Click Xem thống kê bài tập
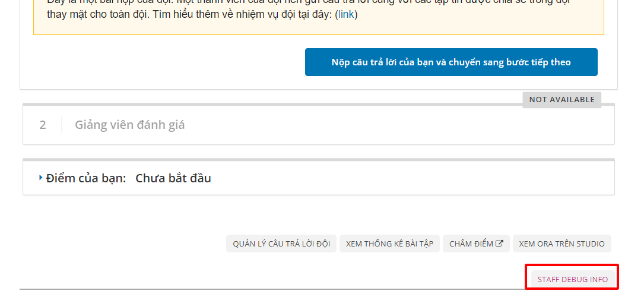This screenshot has width=644, height=294. click(389, 244)
